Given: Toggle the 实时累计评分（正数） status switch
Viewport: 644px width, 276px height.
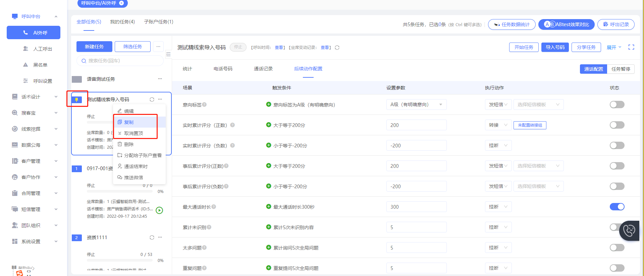Looking at the screenshot, I should (x=617, y=125).
